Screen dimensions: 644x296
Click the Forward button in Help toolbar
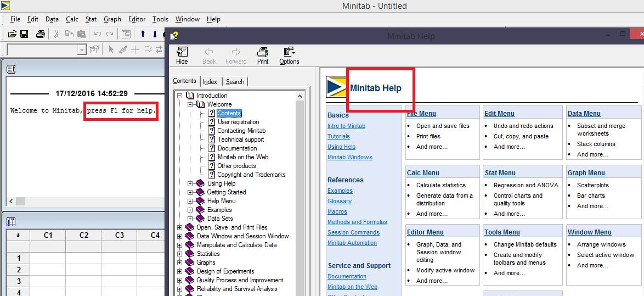236,55
